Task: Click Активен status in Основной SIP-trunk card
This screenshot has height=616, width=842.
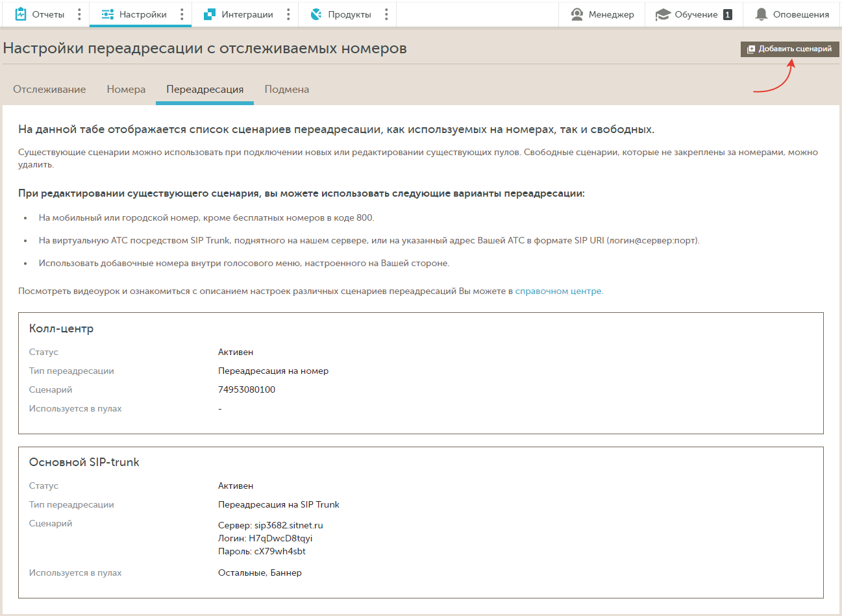Action: tap(236, 486)
